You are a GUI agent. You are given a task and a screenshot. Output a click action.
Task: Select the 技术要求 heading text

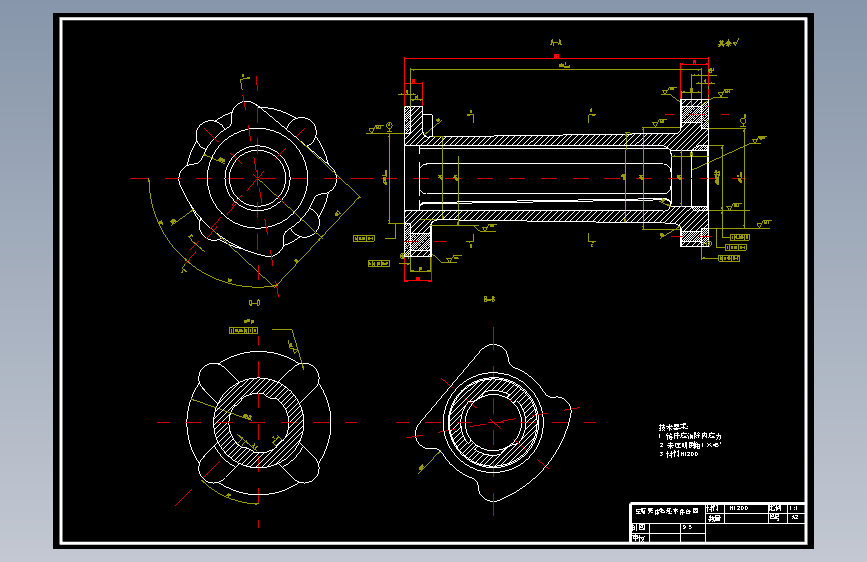(x=673, y=427)
